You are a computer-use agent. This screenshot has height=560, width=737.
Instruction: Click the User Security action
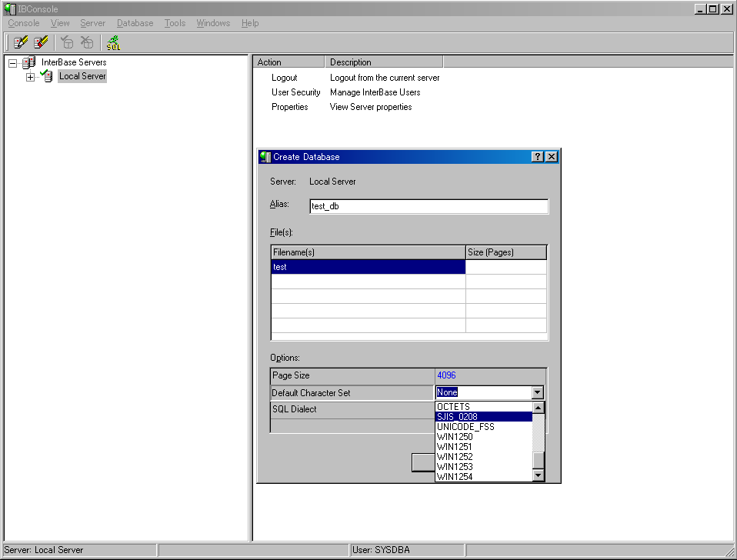click(x=295, y=92)
